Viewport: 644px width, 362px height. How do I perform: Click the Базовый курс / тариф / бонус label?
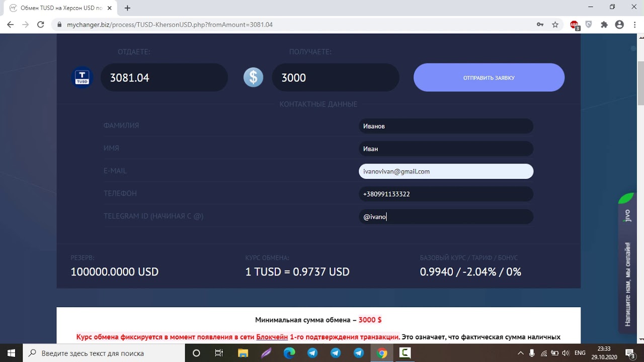click(x=469, y=258)
